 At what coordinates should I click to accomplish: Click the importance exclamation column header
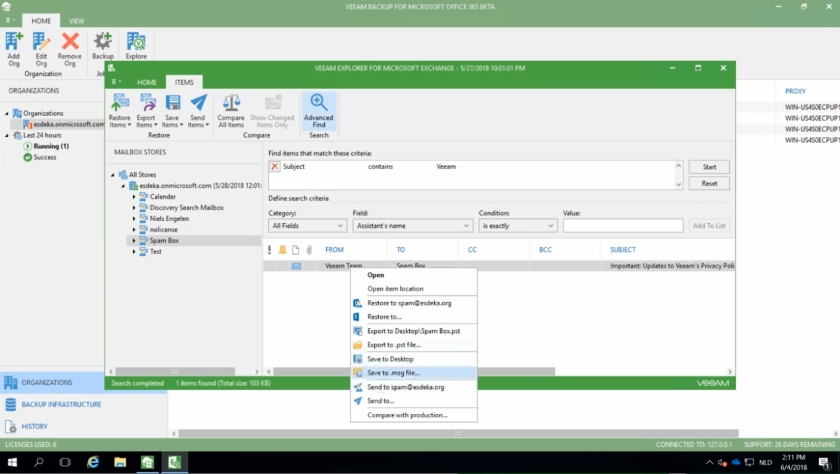[x=269, y=250]
